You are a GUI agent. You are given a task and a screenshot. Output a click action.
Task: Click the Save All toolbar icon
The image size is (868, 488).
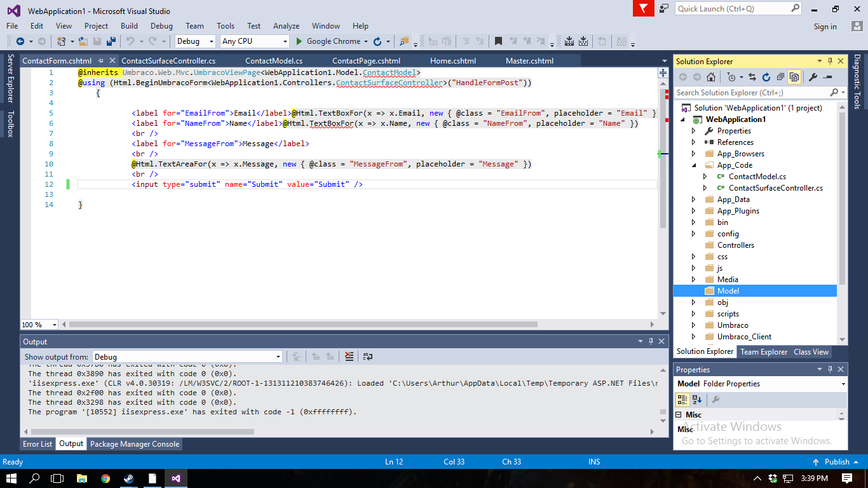click(x=111, y=41)
